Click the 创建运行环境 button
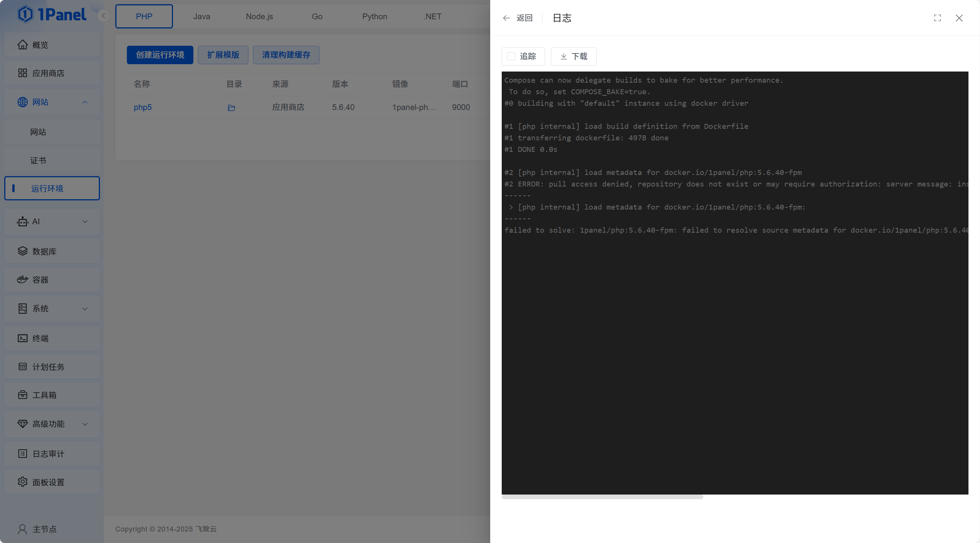This screenshot has width=980, height=543. pos(160,55)
